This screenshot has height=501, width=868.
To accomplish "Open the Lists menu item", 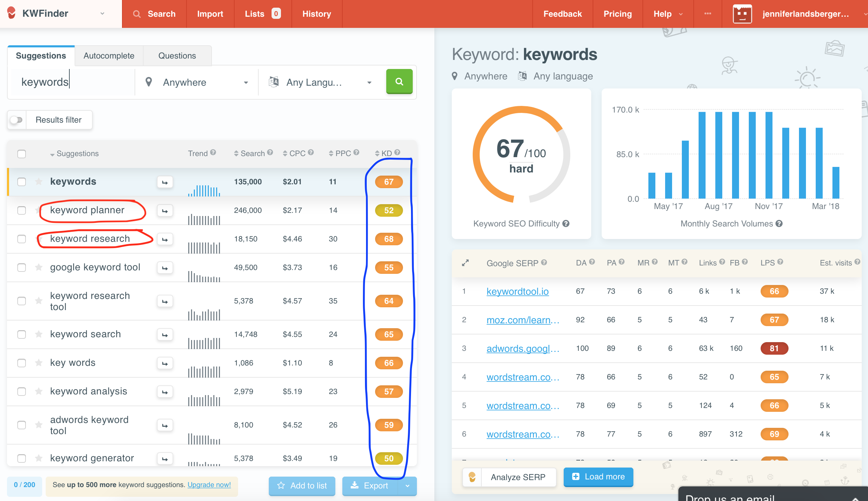I will tap(263, 14).
